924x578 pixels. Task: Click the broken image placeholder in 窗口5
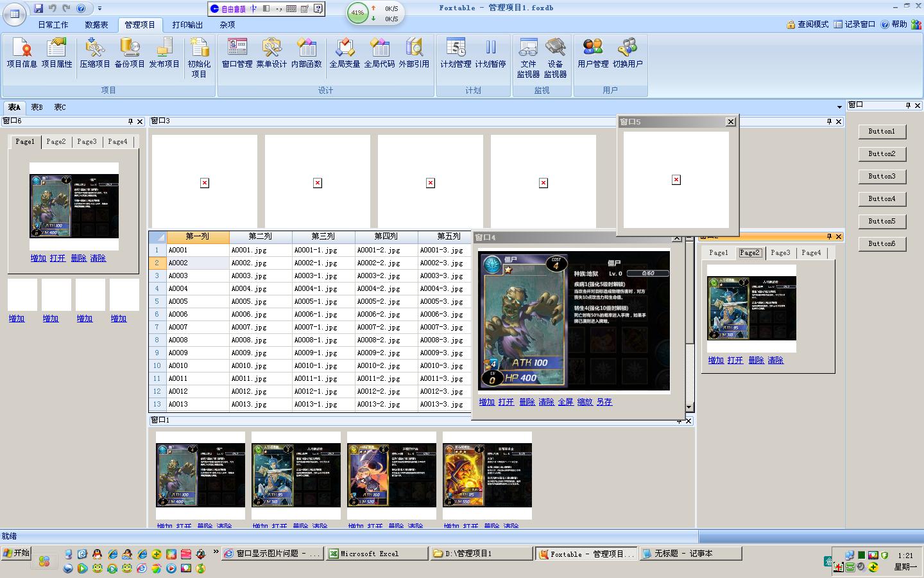676,180
